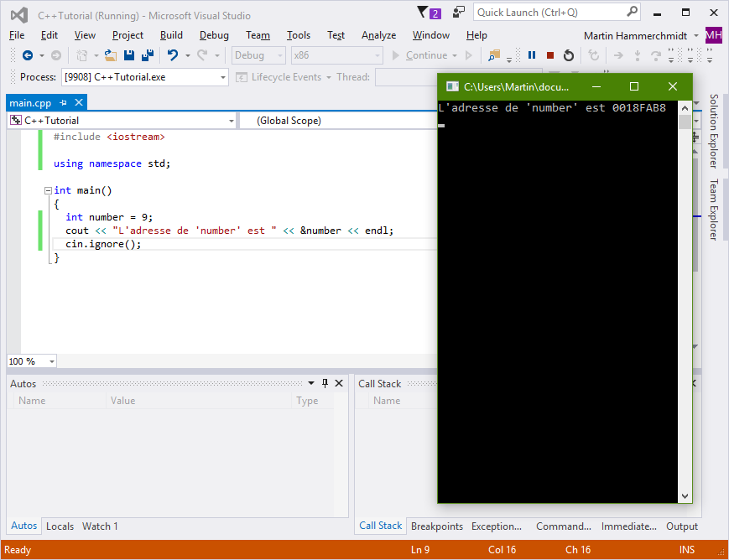Viewport: 729px width, 560px height.
Task: Click the Redo arrow icon
Action: [202, 56]
